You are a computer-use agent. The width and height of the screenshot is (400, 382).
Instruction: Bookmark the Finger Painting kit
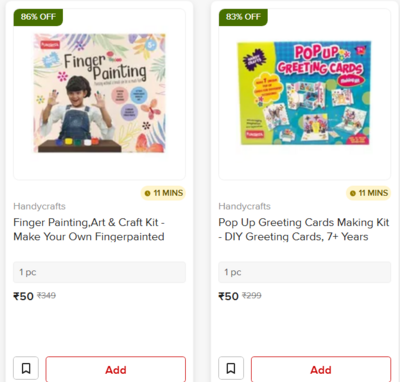[26, 368]
